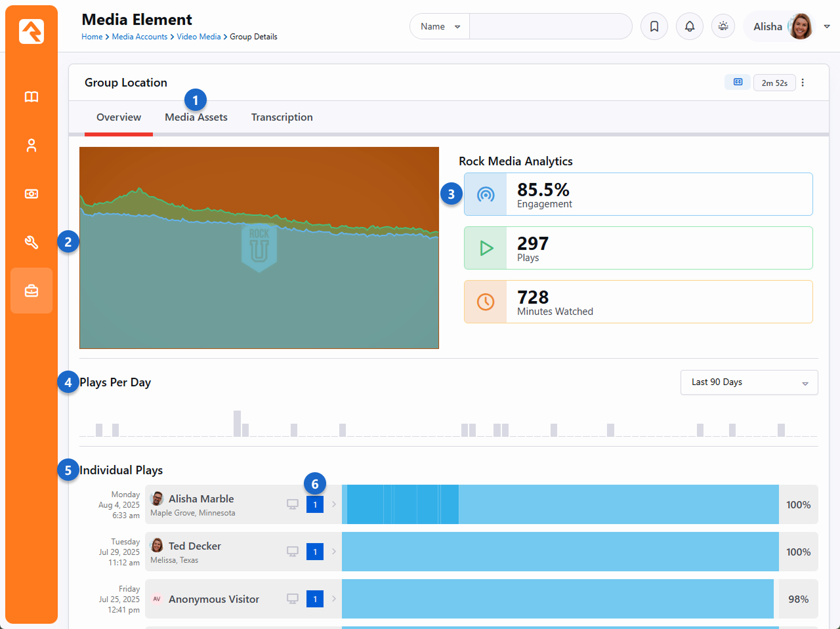Open the notifications bell

(690, 27)
